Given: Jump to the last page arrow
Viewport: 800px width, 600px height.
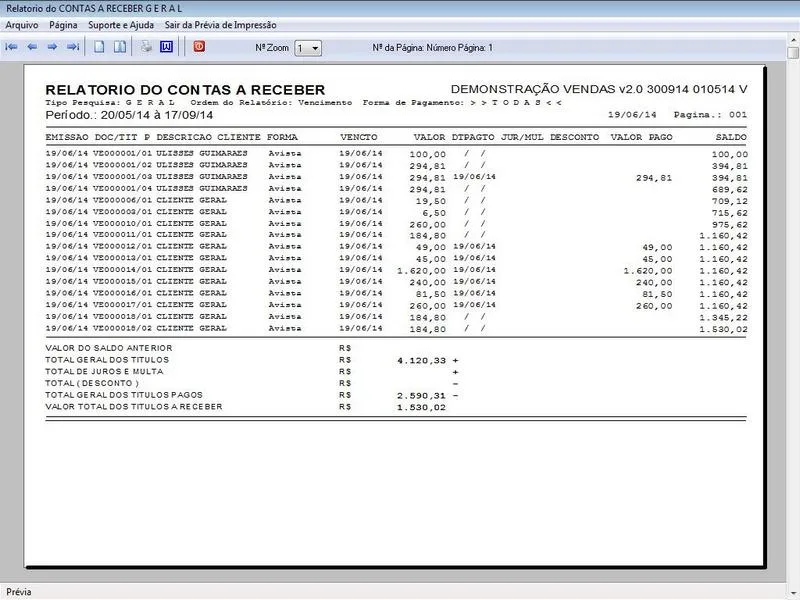Looking at the screenshot, I should (73, 47).
